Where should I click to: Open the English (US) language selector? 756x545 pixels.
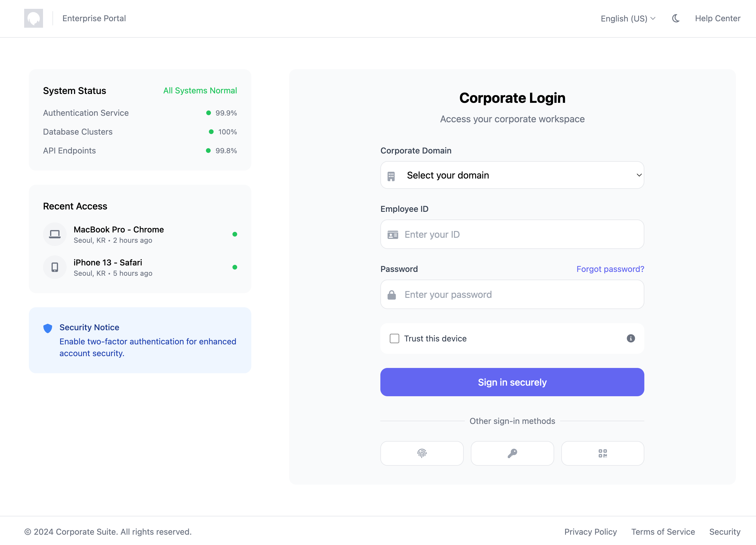coord(628,18)
